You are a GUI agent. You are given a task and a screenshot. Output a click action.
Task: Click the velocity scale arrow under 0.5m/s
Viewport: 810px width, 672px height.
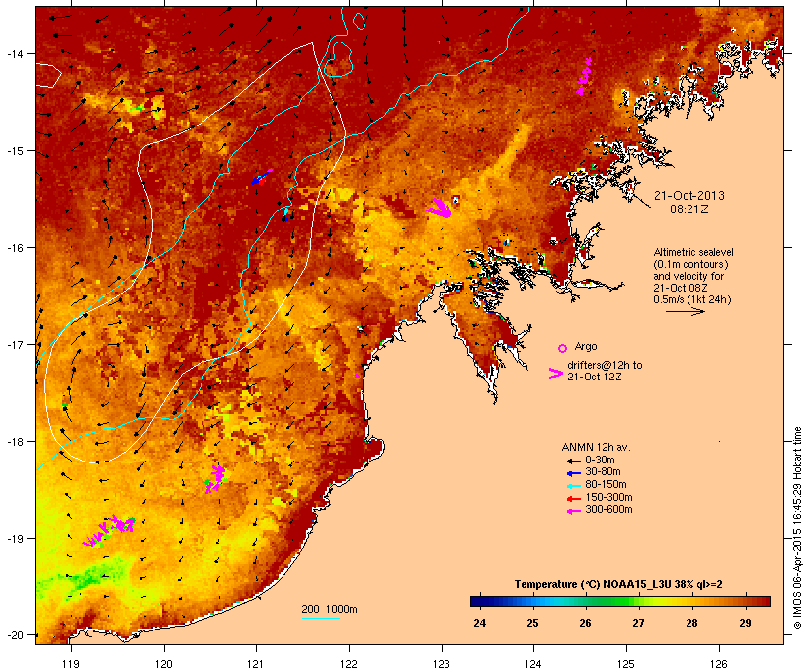(685, 311)
